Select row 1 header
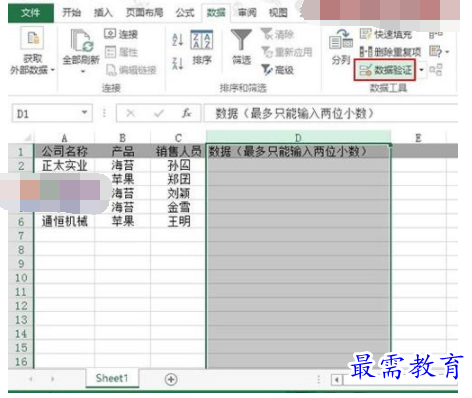This screenshot has width=472, height=398. point(21,152)
